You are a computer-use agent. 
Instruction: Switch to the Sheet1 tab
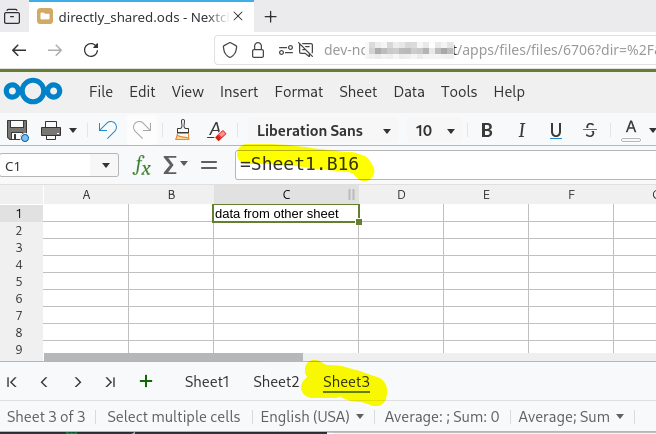[x=207, y=381]
